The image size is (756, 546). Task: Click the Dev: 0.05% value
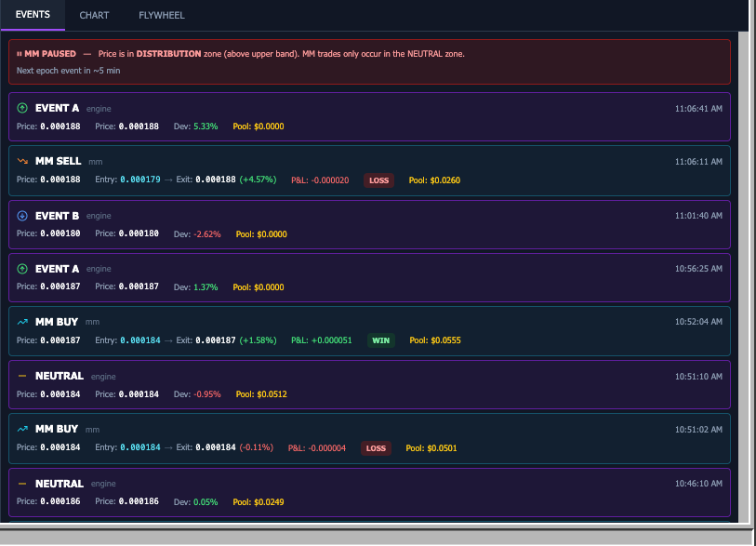pyautogui.click(x=196, y=502)
